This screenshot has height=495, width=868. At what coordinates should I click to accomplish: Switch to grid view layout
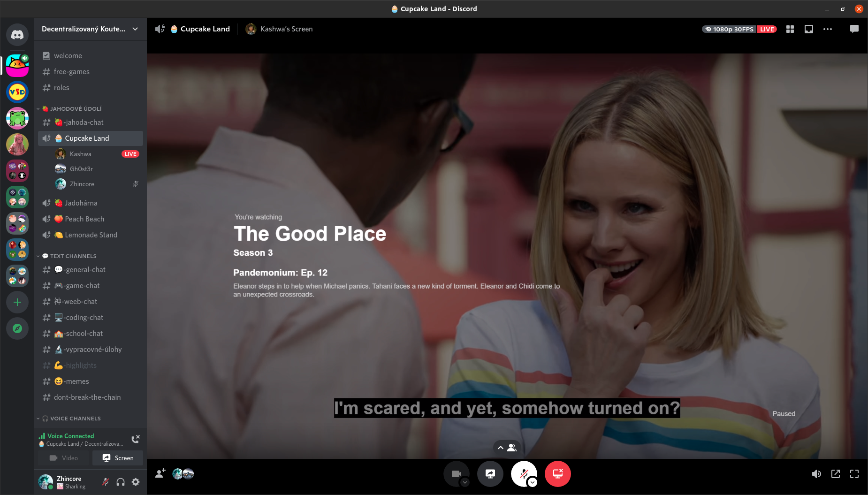coord(790,29)
